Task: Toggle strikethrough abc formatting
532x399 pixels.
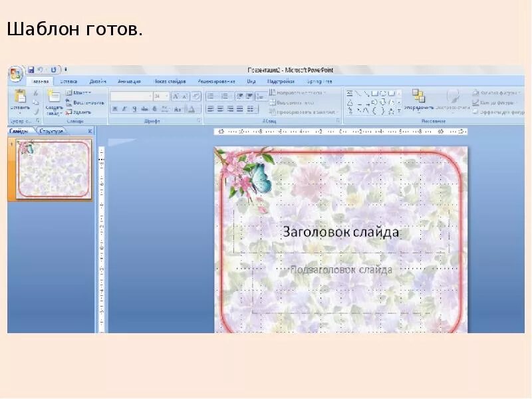Action: click(x=144, y=109)
